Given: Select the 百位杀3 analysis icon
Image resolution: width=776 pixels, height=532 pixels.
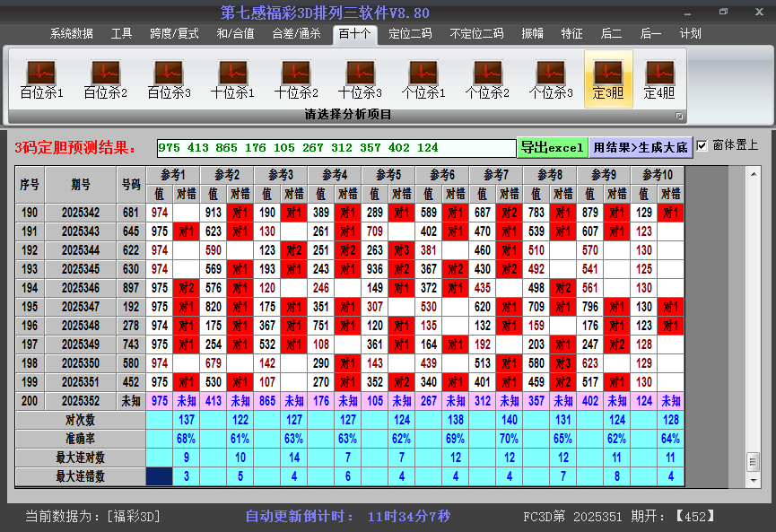Looking at the screenshot, I should 169,79.
